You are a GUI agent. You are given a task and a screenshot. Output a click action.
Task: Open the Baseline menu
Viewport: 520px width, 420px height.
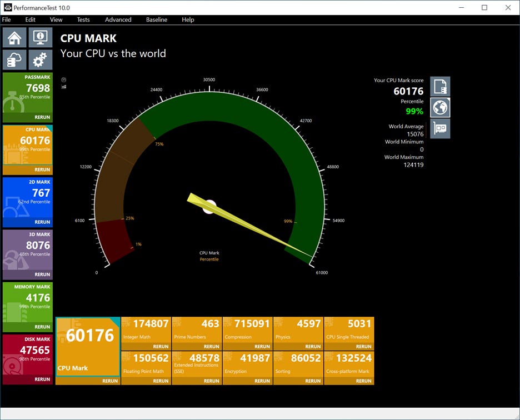(x=157, y=19)
